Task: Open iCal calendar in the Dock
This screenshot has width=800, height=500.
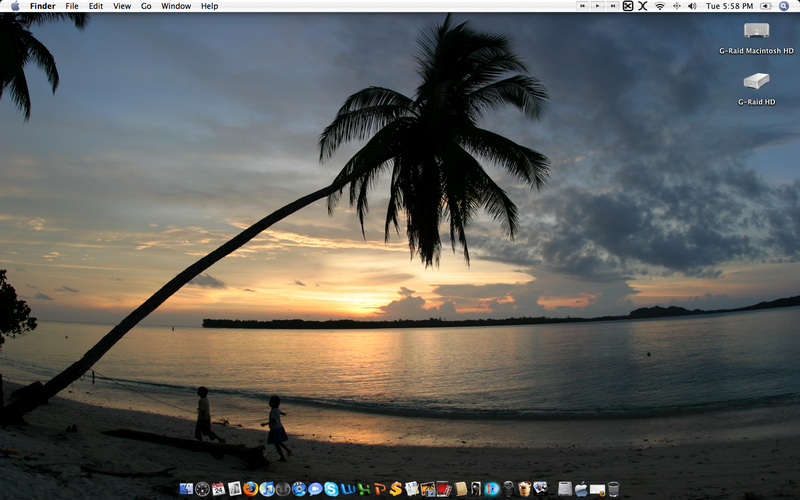Action: click(x=218, y=489)
